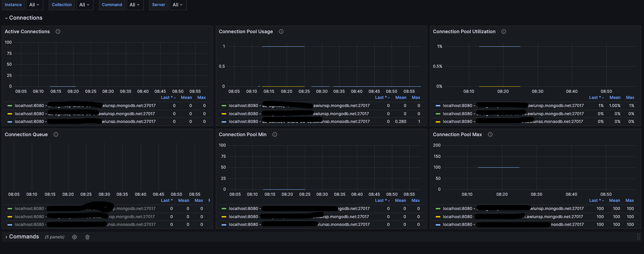Click blue series swatch in Connection Pool Usage legend
644x254 pixels.
point(224,122)
